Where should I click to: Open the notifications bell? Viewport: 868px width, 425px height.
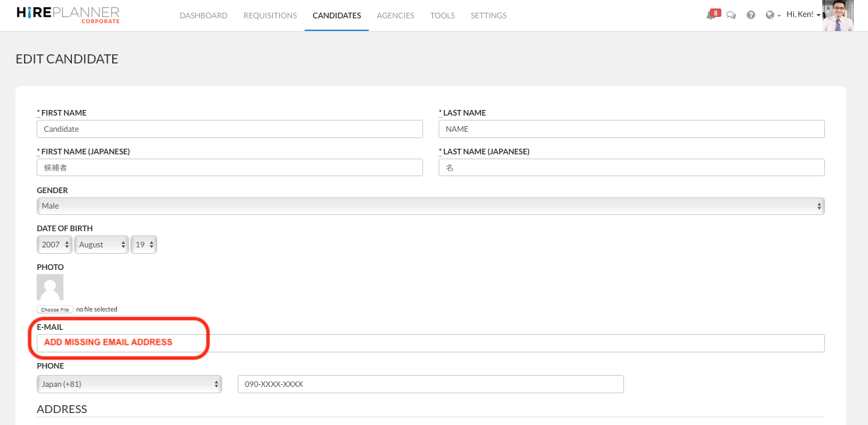711,15
